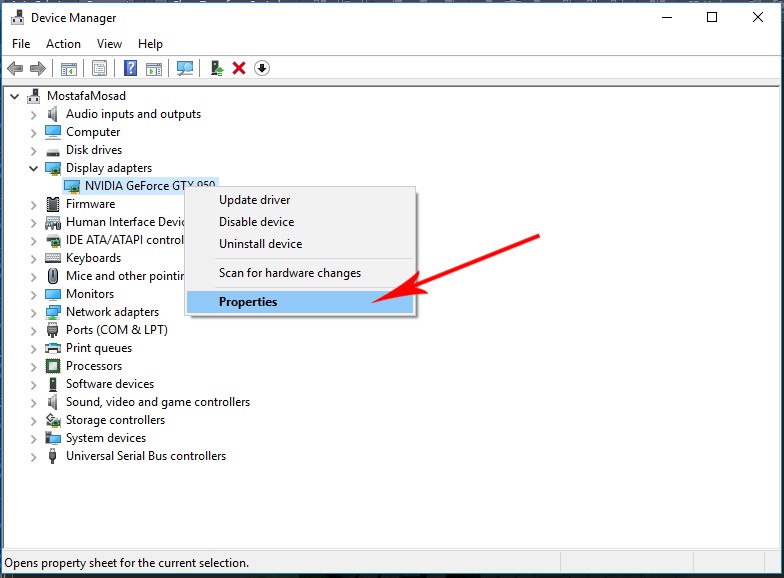Choose Update driver from context menu
This screenshot has width=784, height=578.
pyautogui.click(x=300, y=200)
